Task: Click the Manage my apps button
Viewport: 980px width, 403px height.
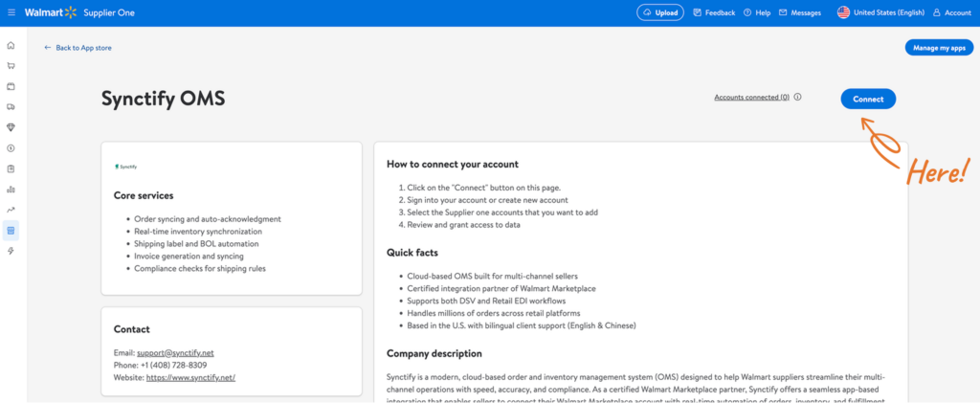Action: (940, 48)
